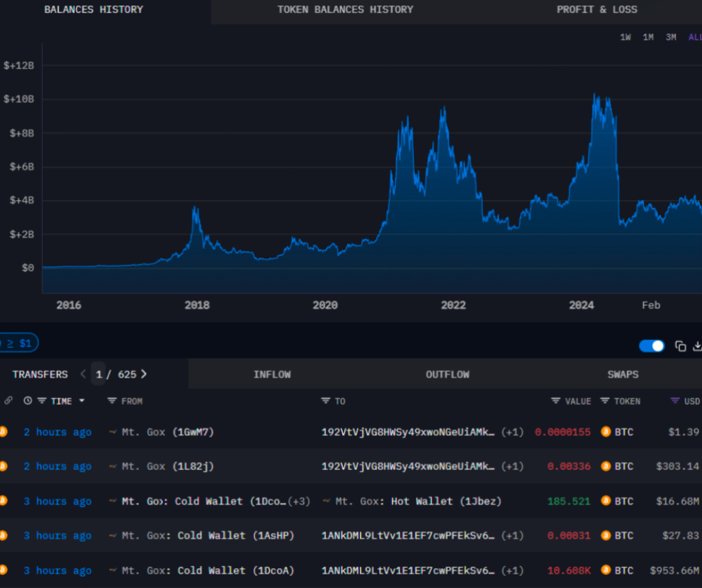This screenshot has height=588, width=702.
Task: Open the Mt. Gox: Hot Wallet (1Jbez) link
Action: click(x=417, y=501)
